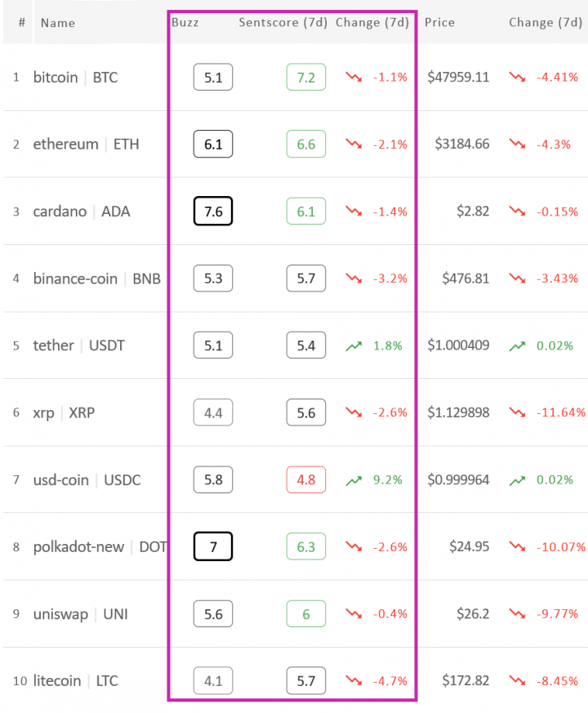The image size is (588, 713).
Task: Click cardano's 7.6 Buzz score box
Action: pyautogui.click(x=213, y=212)
